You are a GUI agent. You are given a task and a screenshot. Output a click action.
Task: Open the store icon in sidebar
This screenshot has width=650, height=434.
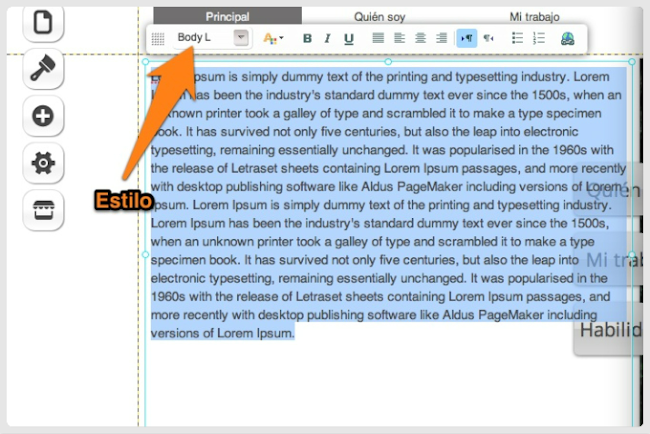43,209
